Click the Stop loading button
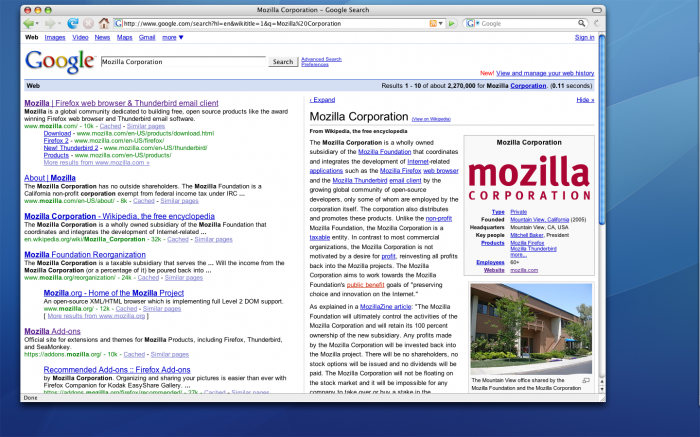Screen dimensions: 700x437 coord(88,23)
